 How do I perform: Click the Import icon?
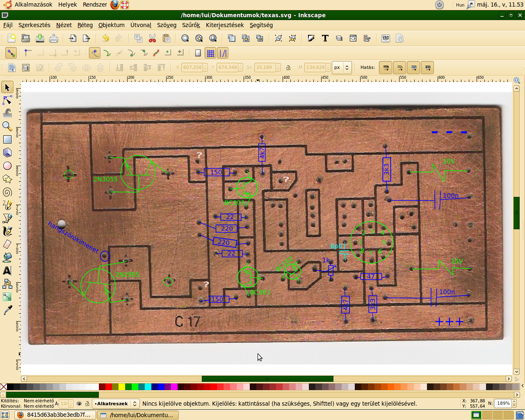(73, 38)
